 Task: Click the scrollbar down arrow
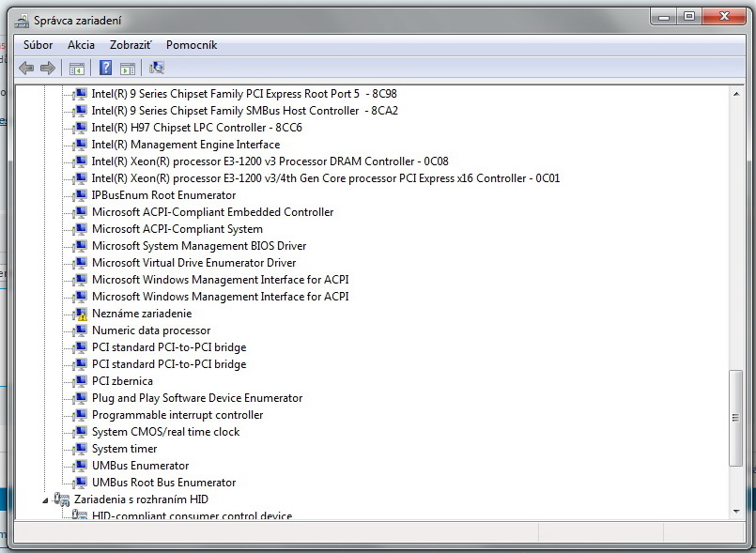(x=735, y=511)
